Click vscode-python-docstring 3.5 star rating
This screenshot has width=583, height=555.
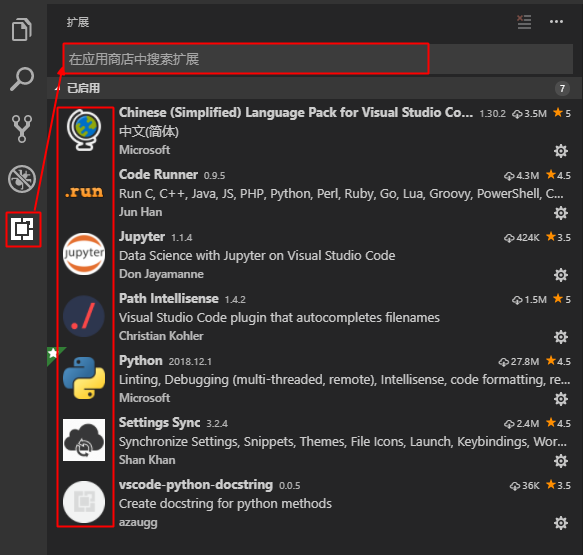(558, 485)
